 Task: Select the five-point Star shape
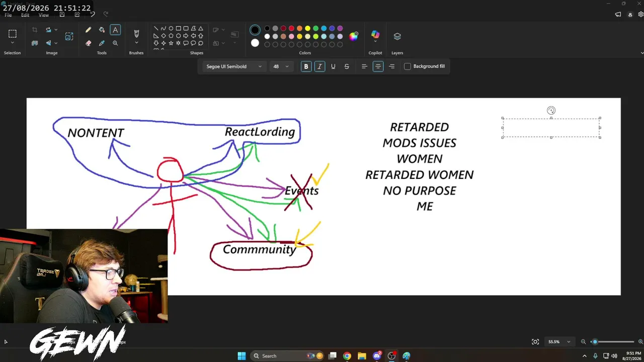pyautogui.click(x=171, y=43)
